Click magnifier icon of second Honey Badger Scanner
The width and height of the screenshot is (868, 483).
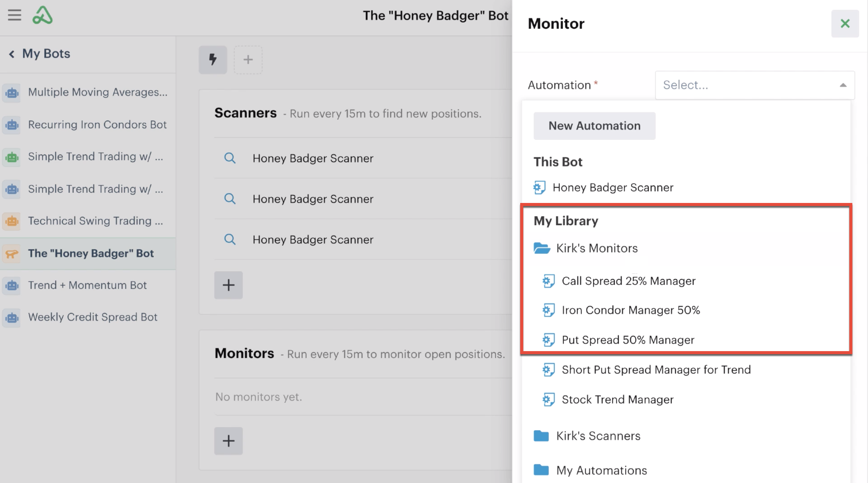230,198
